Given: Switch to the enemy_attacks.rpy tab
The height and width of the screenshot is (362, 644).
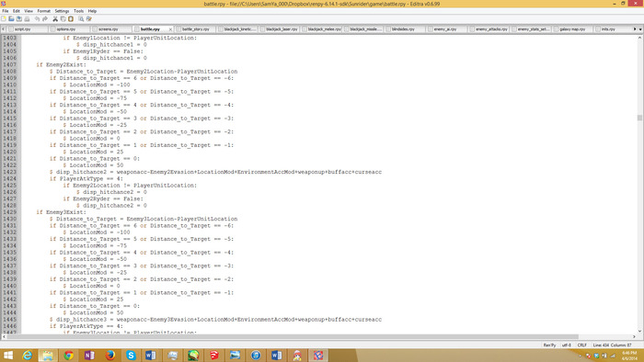Looking at the screenshot, I should point(489,29).
